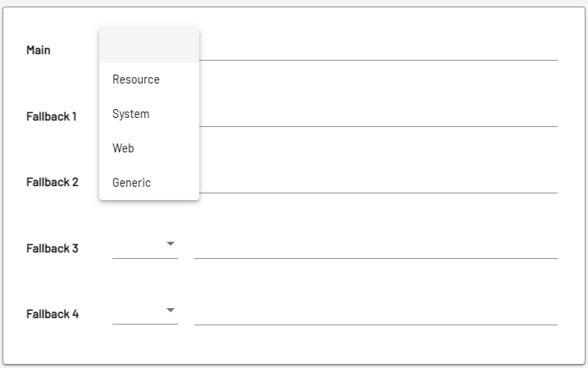Click the Fallback 3 label
Viewport: 588px width, 368px height.
pyautogui.click(x=52, y=248)
